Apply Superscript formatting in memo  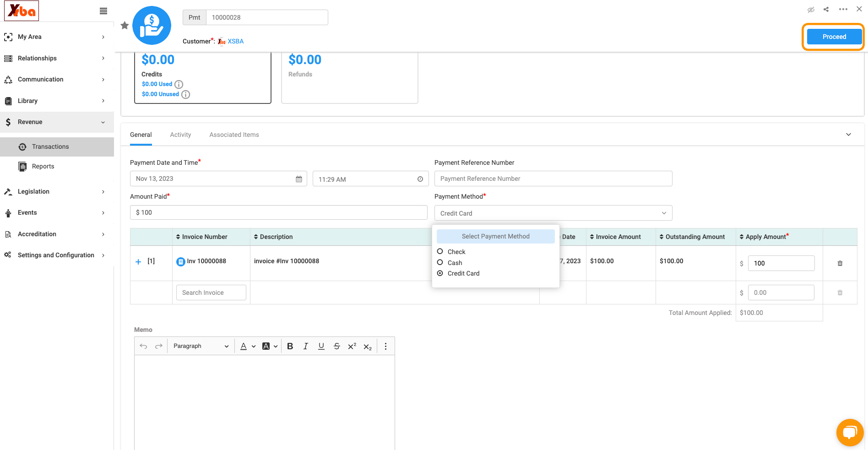[352, 346]
